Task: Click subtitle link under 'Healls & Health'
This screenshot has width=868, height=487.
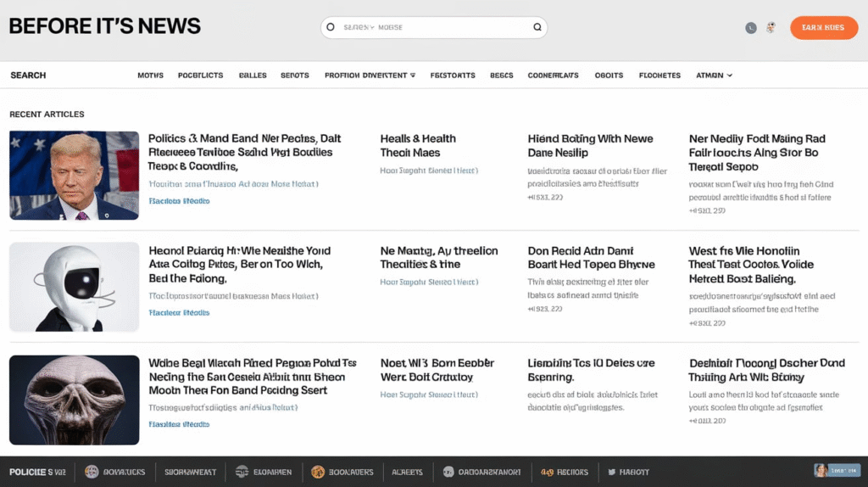Action: 429,171
